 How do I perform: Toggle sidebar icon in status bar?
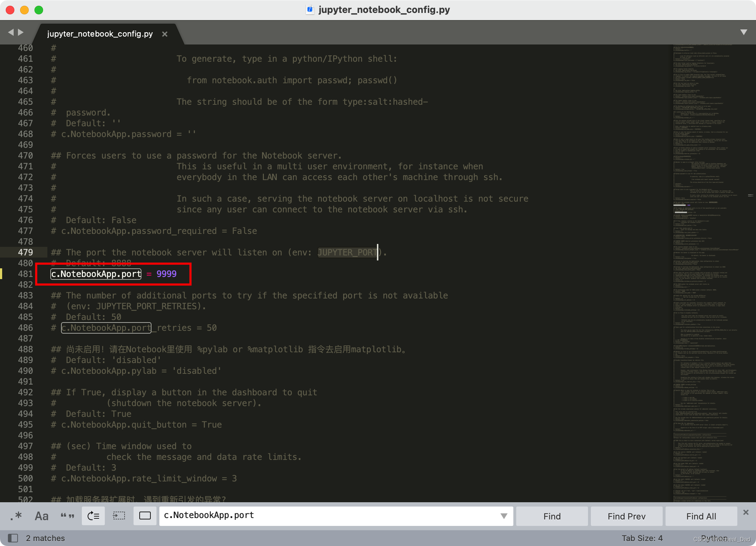pos(13,538)
